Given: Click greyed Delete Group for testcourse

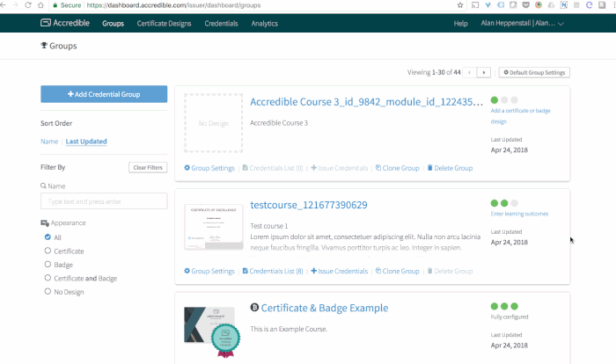Looking at the screenshot, I should tap(451, 271).
